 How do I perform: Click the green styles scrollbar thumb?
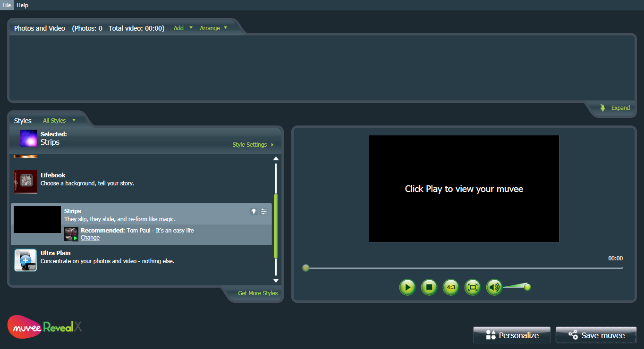(x=276, y=226)
